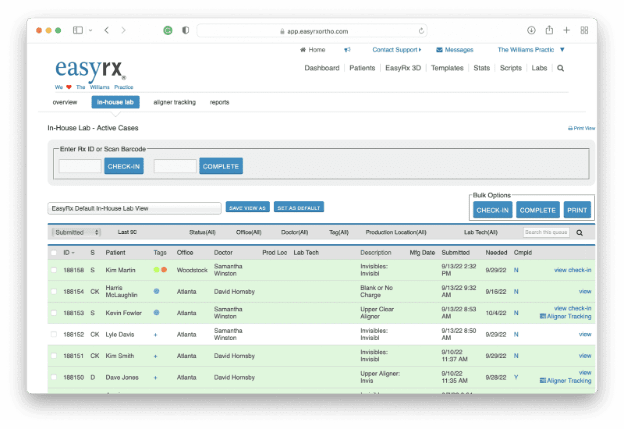Go forward with the browser forward arrow
This screenshot has width=624, height=430.
point(123,30)
